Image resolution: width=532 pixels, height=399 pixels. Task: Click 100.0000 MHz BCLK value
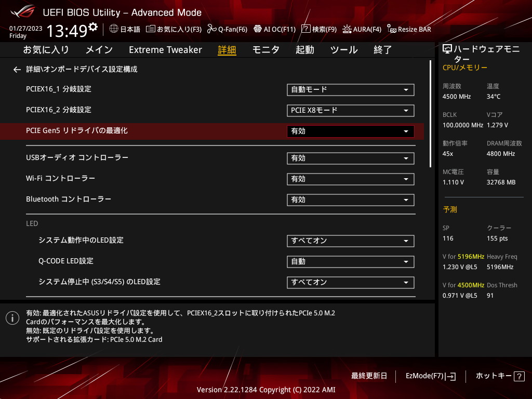point(463,125)
